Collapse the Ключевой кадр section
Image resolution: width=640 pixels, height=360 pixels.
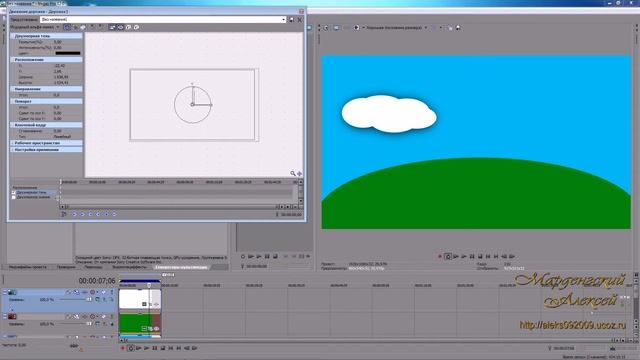(12, 125)
